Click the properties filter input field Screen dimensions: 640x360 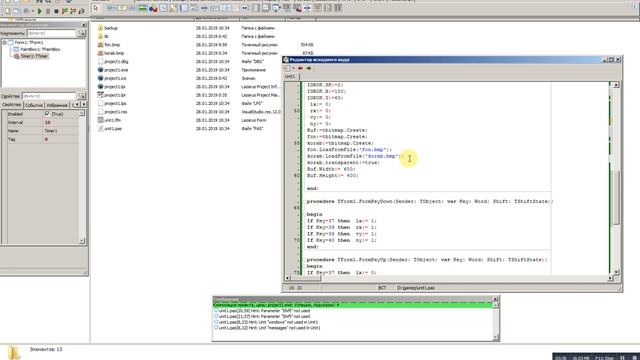[49, 96]
